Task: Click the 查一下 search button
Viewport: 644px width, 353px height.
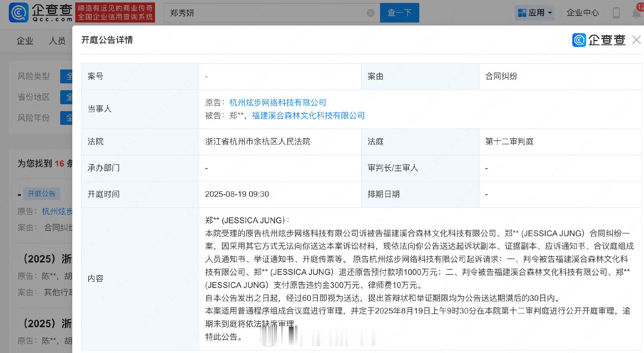Action: (399, 12)
